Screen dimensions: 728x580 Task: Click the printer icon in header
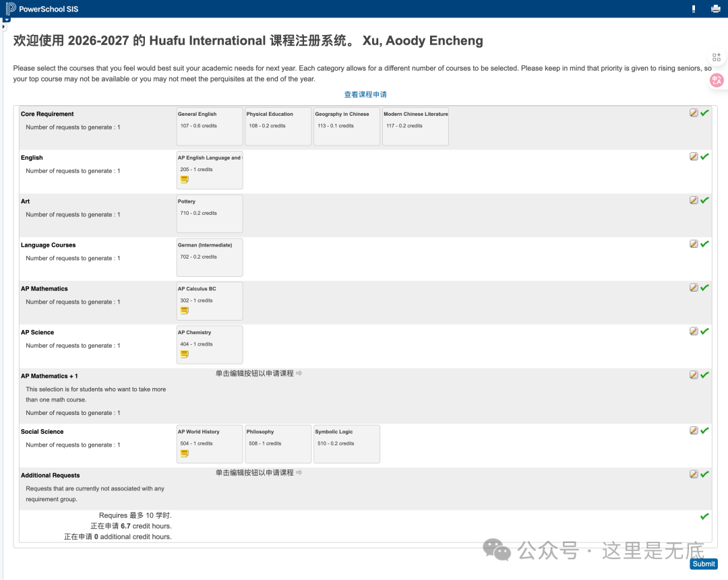pyautogui.click(x=715, y=9)
